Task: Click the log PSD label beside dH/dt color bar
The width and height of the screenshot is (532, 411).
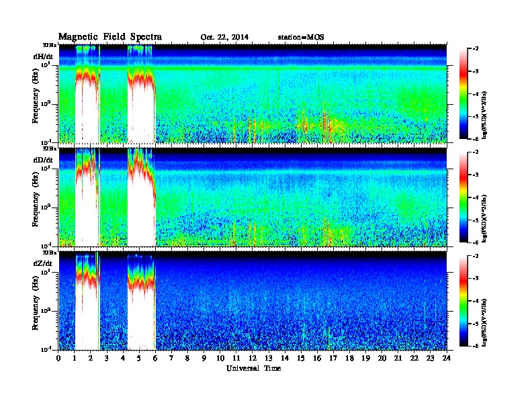Action: pyautogui.click(x=484, y=115)
